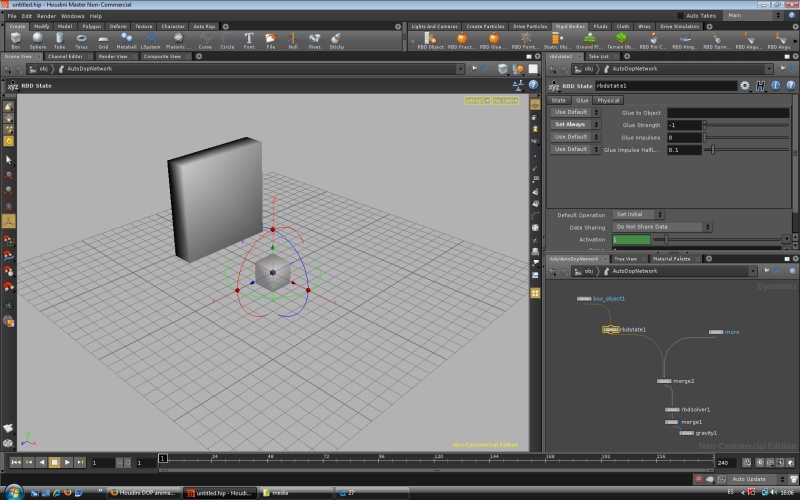The image size is (800, 500).
Task: Open the Channel Editor tab
Action: (65, 56)
